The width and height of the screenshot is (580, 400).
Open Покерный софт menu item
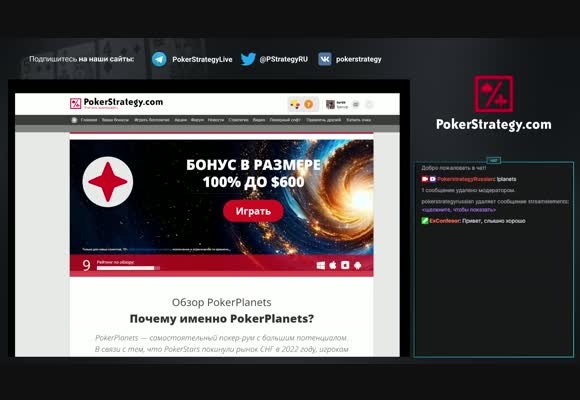[x=285, y=120]
